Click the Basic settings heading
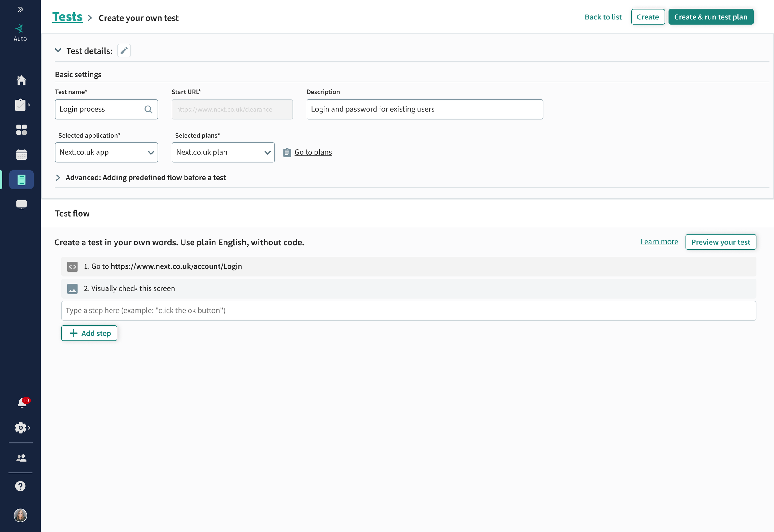Viewport: 774px width, 532px height. (x=78, y=74)
